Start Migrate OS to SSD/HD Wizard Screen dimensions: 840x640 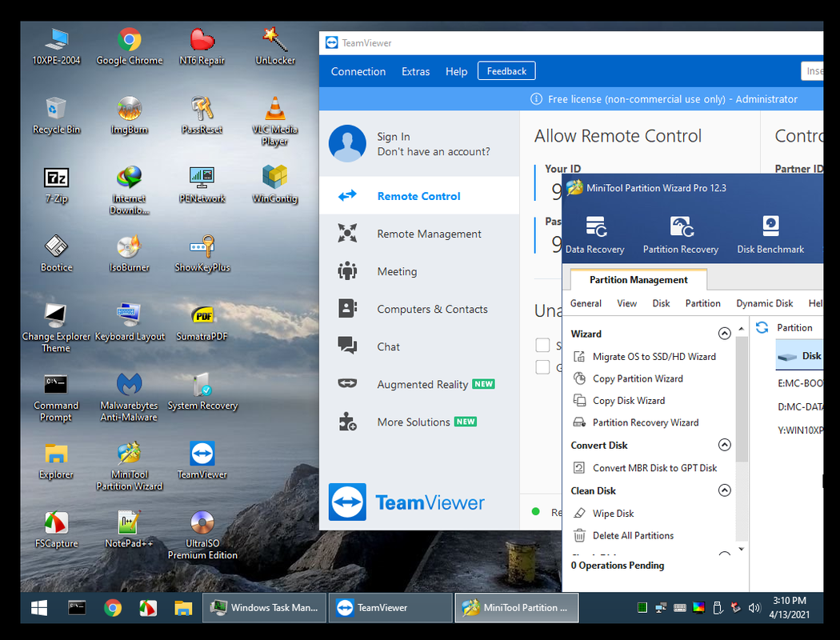click(645, 356)
